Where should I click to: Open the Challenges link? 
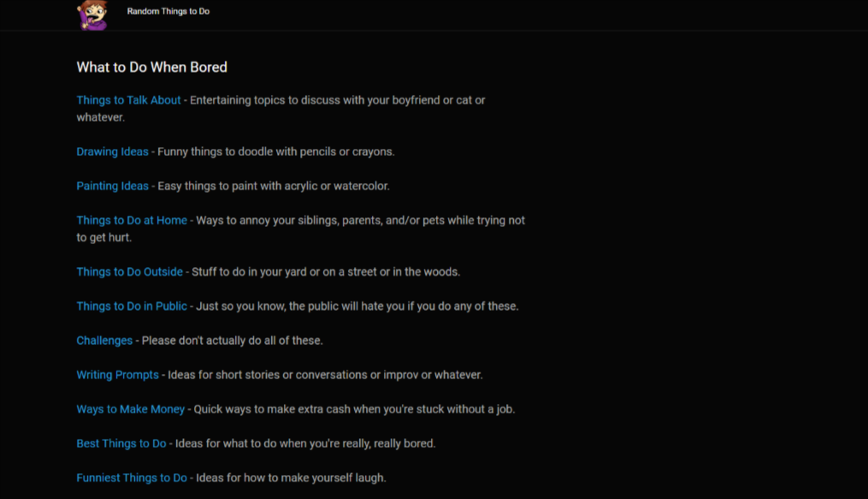tap(104, 341)
